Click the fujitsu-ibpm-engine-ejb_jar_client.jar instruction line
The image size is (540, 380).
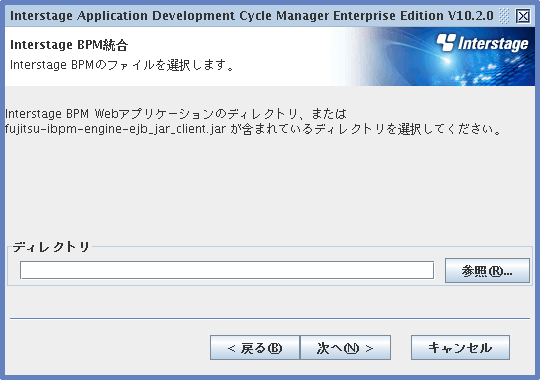click(x=253, y=129)
